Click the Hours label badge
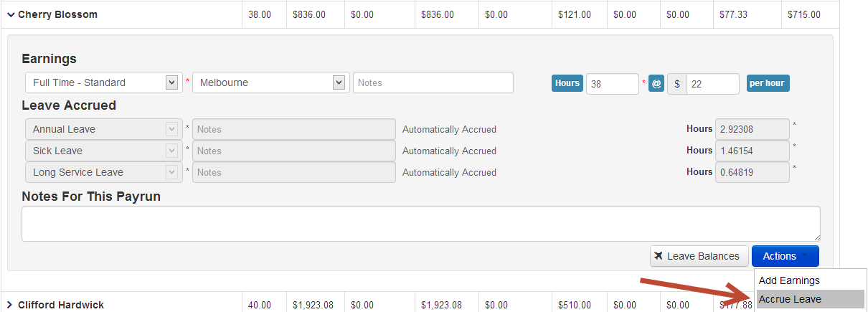The width and height of the screenshot is (868, 312). click(567, 83)
